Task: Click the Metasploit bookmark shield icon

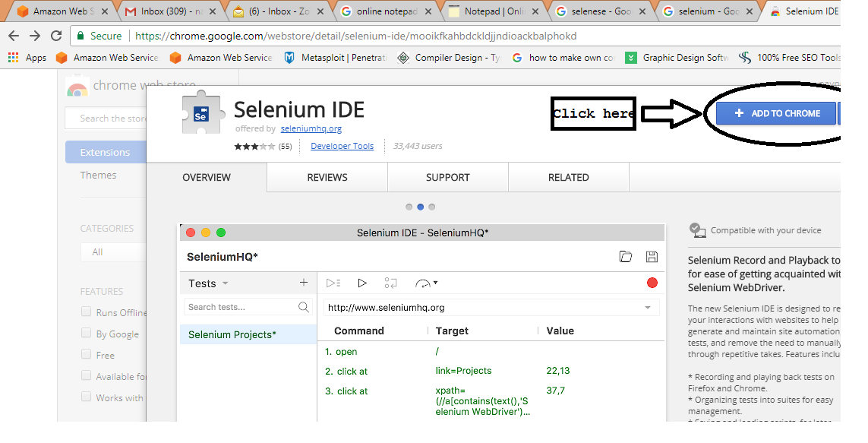Action: pyautogui.click(x=289, y=58)
